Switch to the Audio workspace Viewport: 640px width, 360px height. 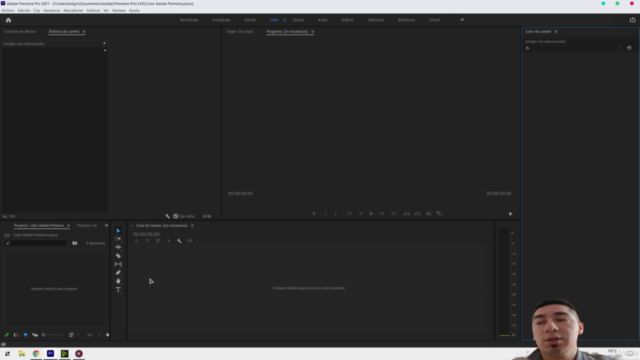(322, 20)
